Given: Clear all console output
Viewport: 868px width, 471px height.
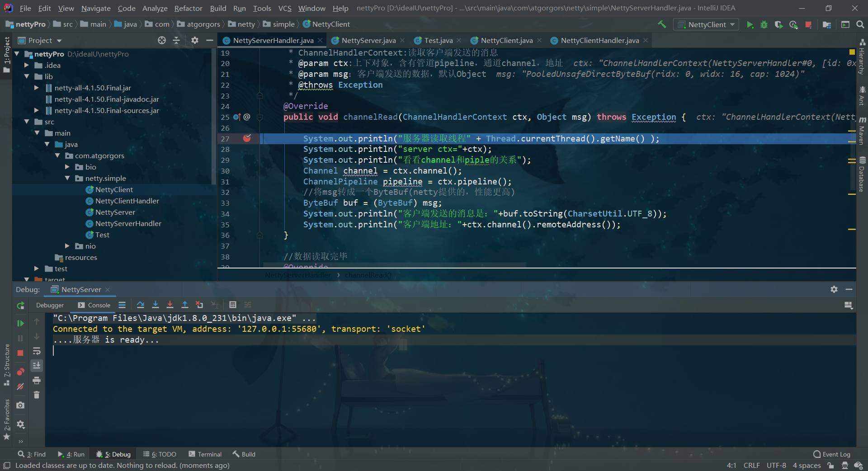Looking at the screenshot, I should (37, 395).
